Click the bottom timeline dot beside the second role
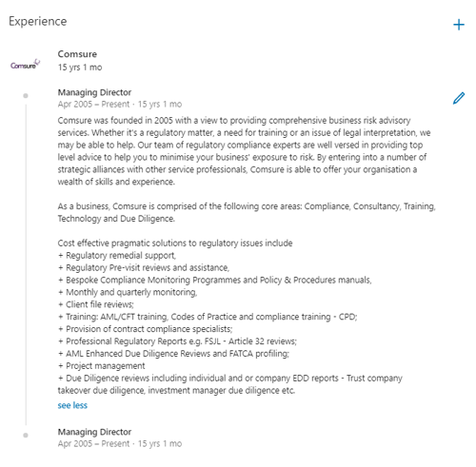This screenshot has height=467, width=476. [26, 436]
